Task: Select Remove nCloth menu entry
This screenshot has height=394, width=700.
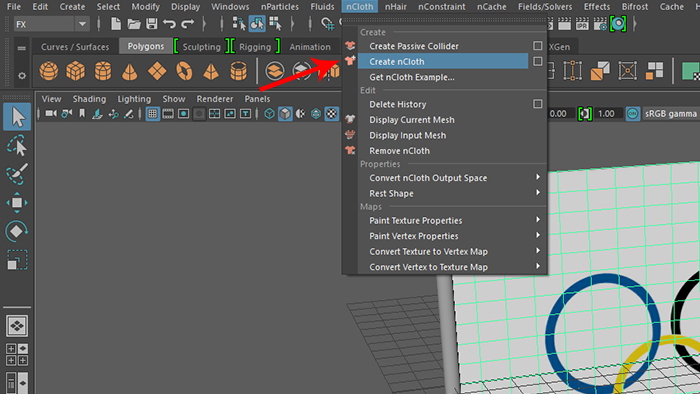Action: [x=399, y=151]
